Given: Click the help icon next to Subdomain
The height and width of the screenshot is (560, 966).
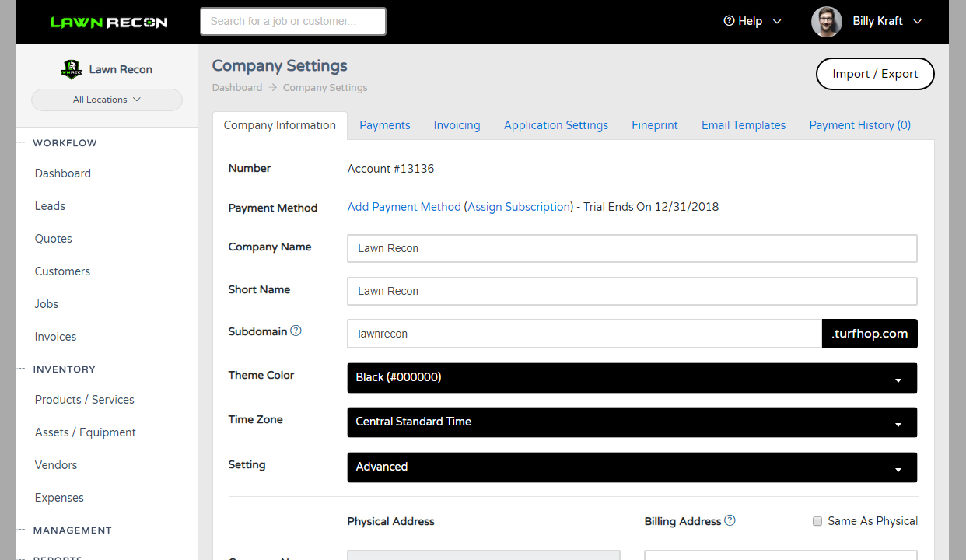Looking at the screenshot, I should click(296, 330).
